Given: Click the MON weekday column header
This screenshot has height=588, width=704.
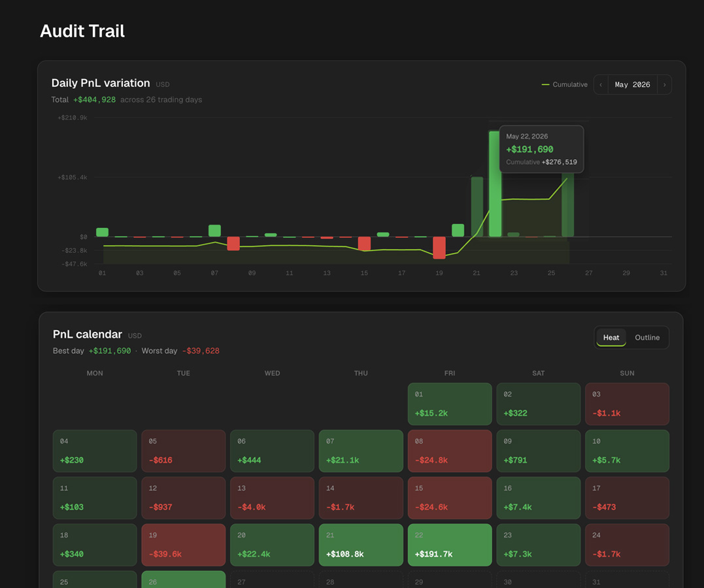Looking at the screenshot, I should (x=95, y=373).
